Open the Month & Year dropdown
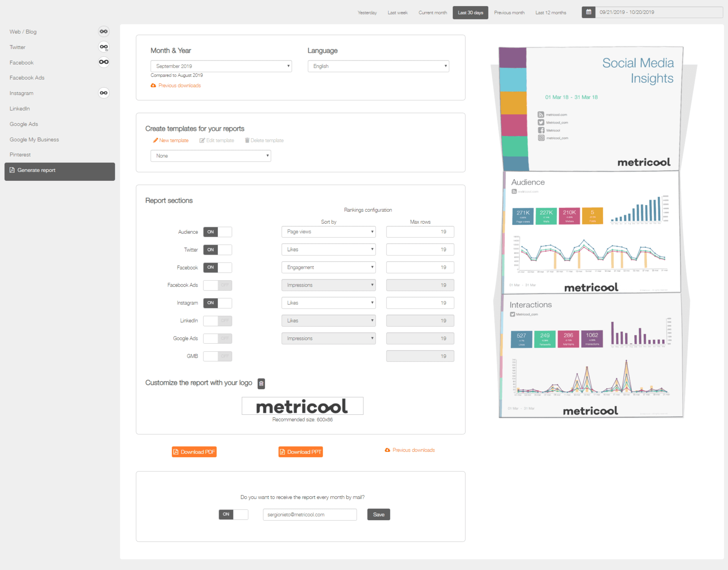 (221, 66)
